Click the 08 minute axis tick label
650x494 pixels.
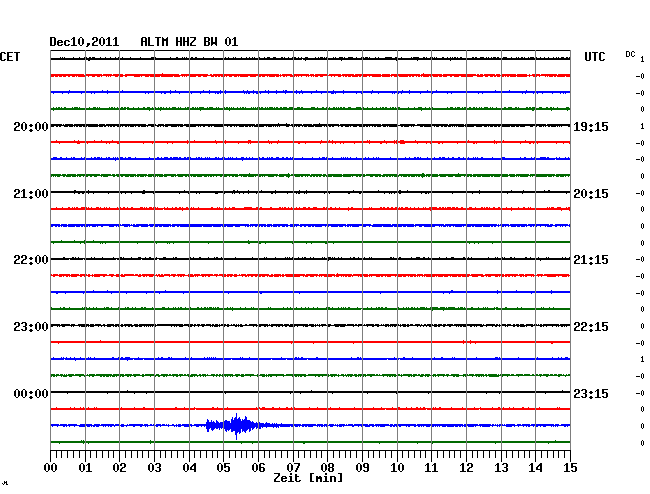(327, 468)
